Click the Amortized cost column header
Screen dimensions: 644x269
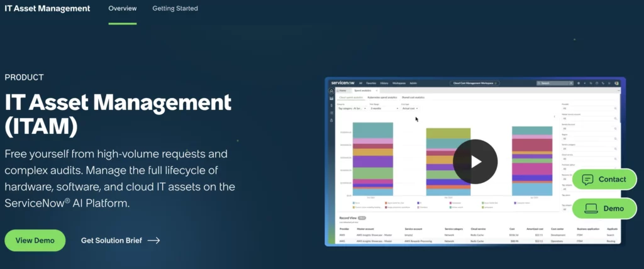(x=535, y=229)
